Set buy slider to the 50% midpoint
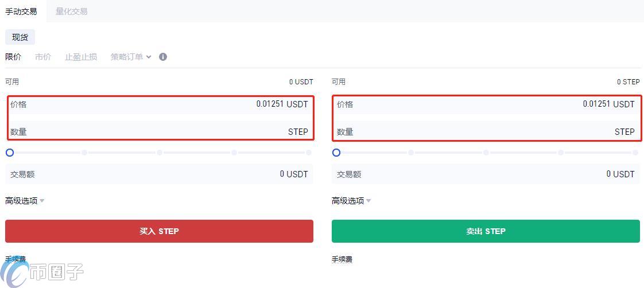Screen dimensions: 644x288 pyautogui.click(x=160, y=153)
